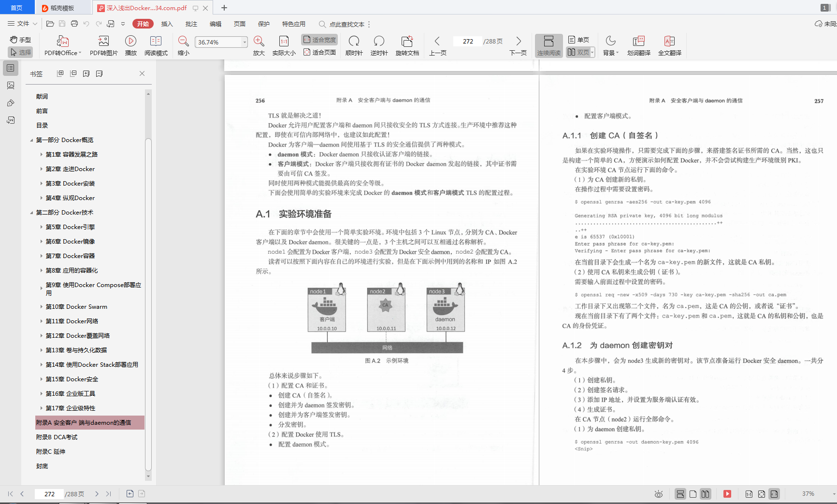Toggle 连续阅读 continuous reading

pos(548,46)
